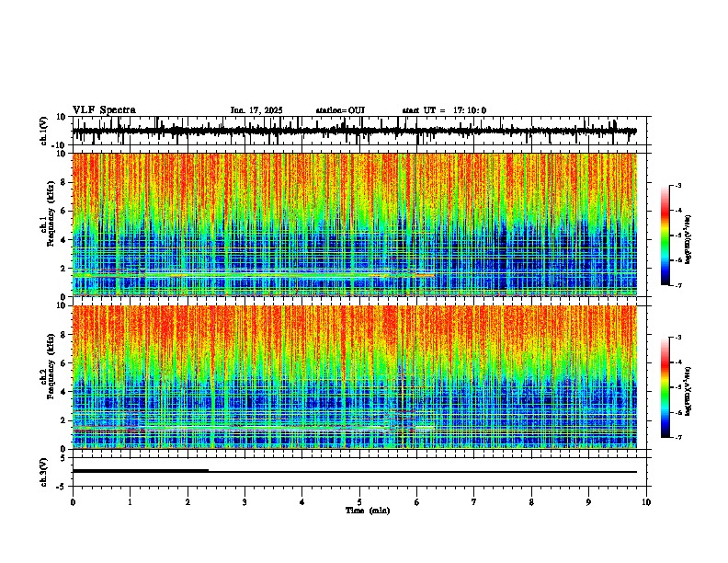
Task: Click the thick segment of ch.3 trace
Action: (x=141, y=471)
